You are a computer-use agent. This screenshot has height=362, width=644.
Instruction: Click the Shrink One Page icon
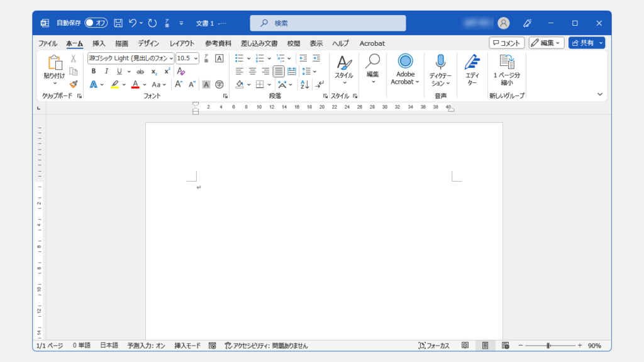point(506,62)
